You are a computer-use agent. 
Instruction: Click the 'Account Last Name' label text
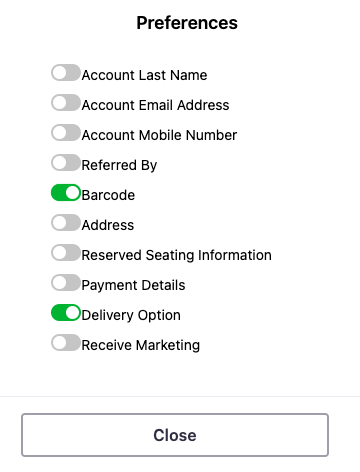point(144,75)
